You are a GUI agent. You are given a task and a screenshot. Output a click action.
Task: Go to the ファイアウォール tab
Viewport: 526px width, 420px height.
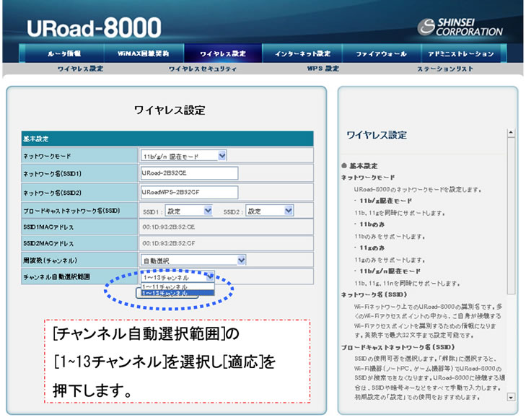click(x=382, y=53)
